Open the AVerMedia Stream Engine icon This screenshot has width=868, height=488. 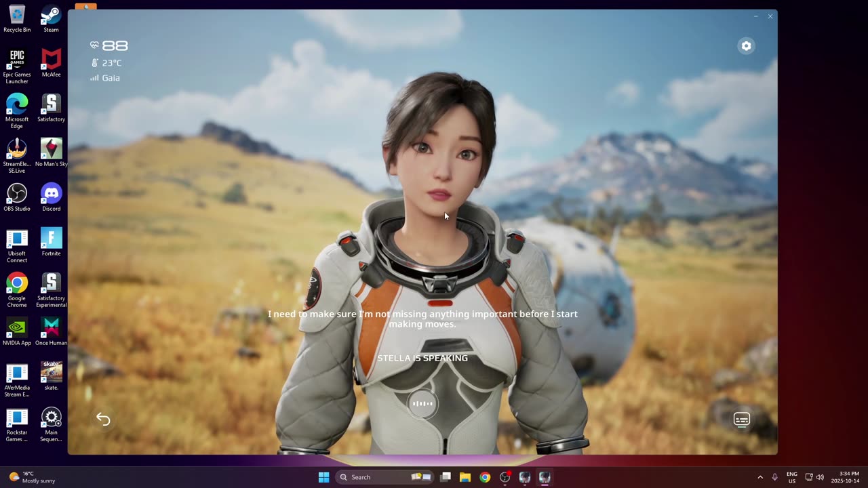coord(17,380)
